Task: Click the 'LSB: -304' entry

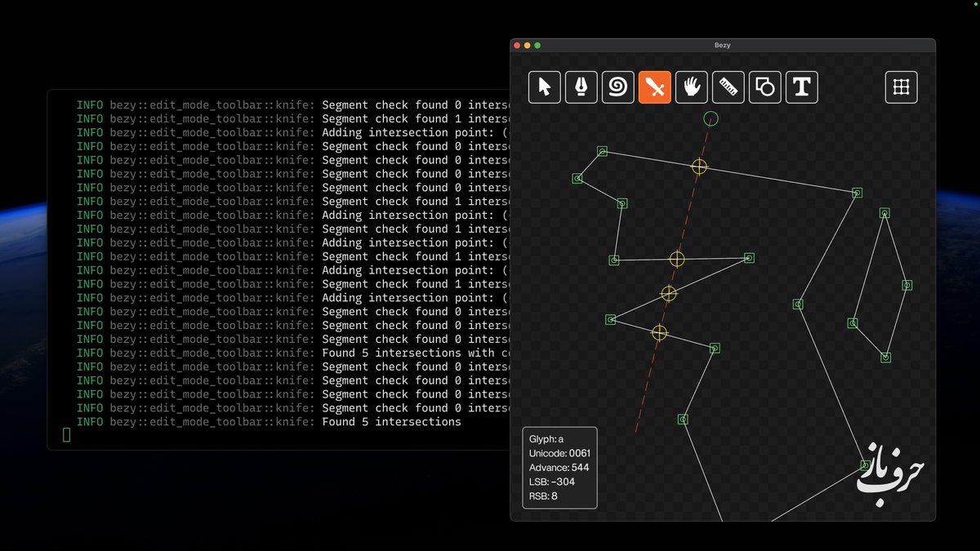Action: pos(552,482)
